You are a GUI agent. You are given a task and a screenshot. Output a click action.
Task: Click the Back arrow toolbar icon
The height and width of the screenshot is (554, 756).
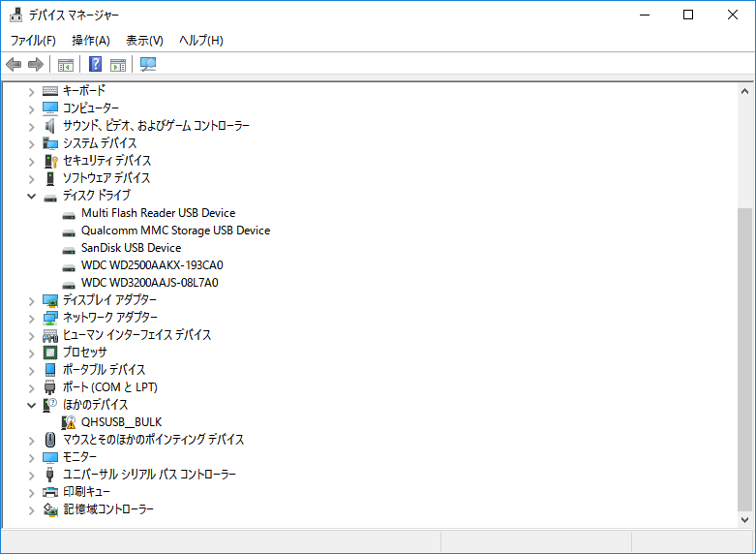pos(14,64)
